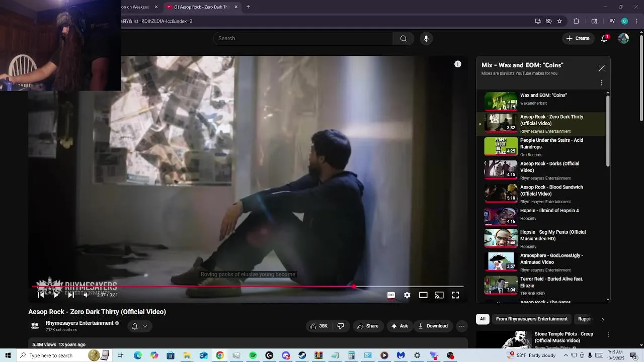Open subscription notification bell dropdown
The width and height of the screenshot is (644, 362).
pos(139,326)
